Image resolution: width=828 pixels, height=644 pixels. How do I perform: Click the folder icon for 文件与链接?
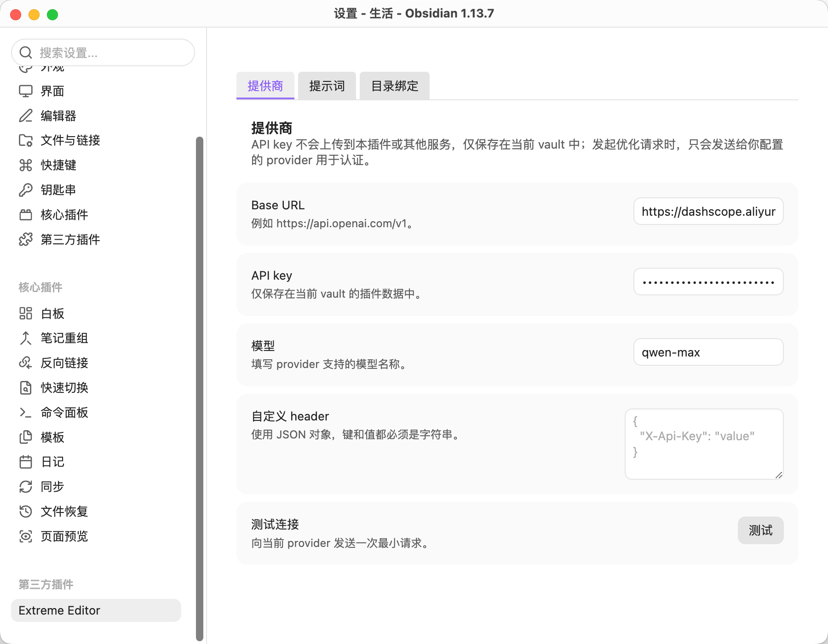pos(26,140)
